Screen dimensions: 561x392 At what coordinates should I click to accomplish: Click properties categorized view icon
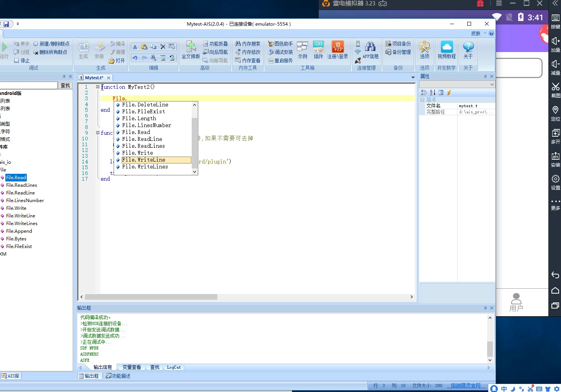pyautogui.click(x=424, y=92)
